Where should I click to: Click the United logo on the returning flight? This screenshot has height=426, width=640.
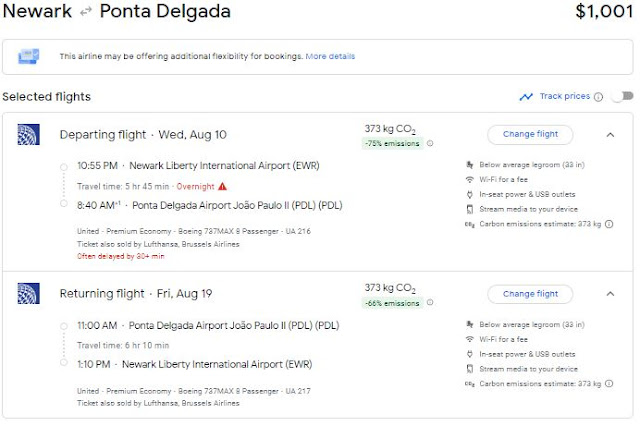pos(27,294)
